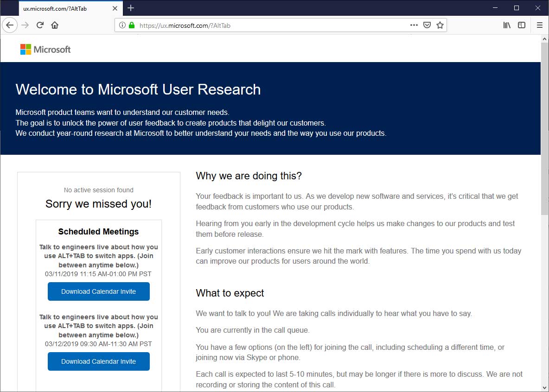Maximize the Firefox window
Image resolution: width=549 pixels, height=392 pixels.
517,8
